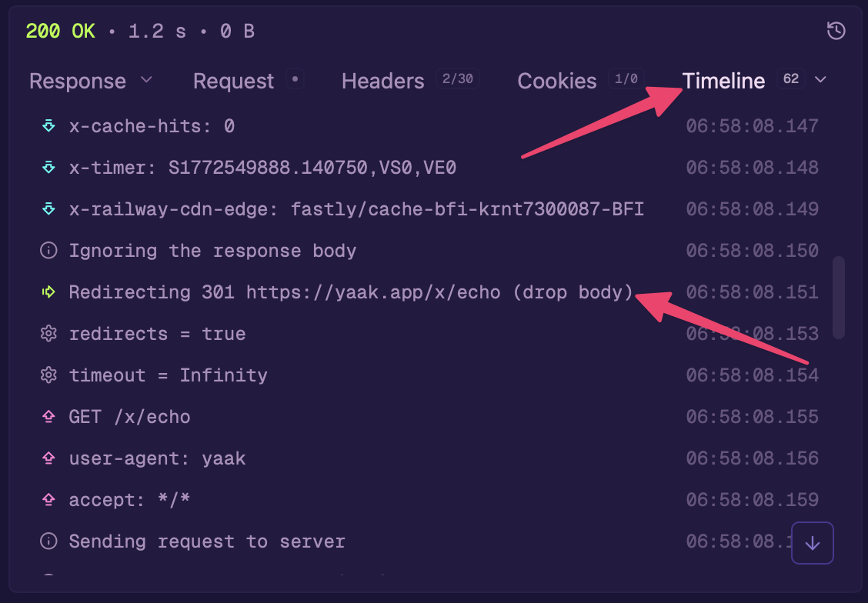The height and width of the screenshot is (603, 868).
Task: Expand the Timeline tab dropdown chevron
Action: pyautogui.click(x=820, y=80)
